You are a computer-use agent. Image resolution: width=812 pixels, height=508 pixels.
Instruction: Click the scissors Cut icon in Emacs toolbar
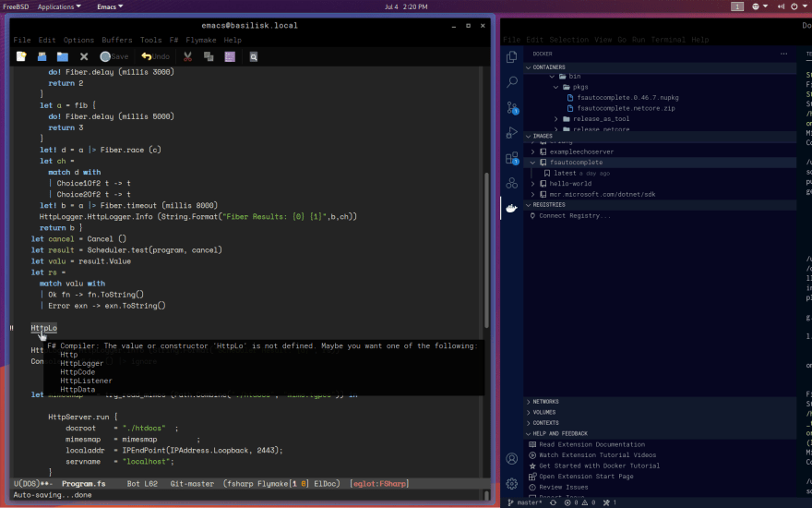point(187,56)
